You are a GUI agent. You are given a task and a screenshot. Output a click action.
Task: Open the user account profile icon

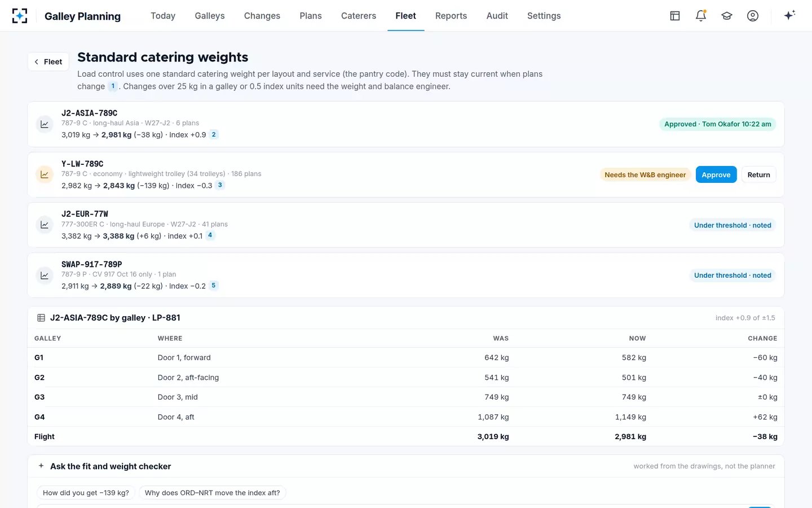point(753,16)
